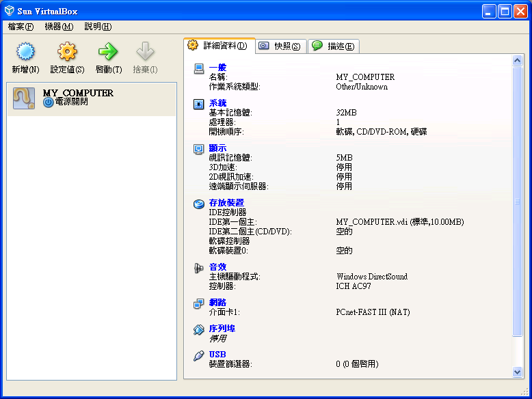
Task: Open the General (一般) settings link
Action: pos(217,68)
